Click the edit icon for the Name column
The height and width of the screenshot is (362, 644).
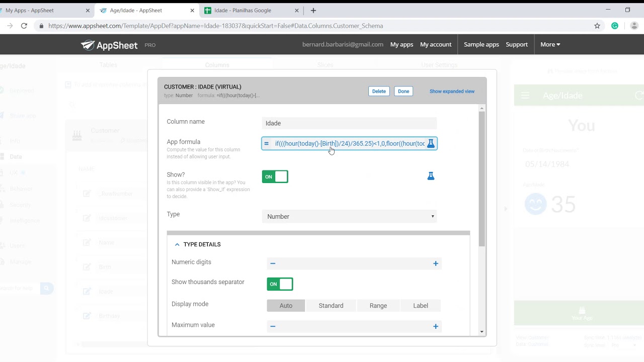click(x=87, y=242)
